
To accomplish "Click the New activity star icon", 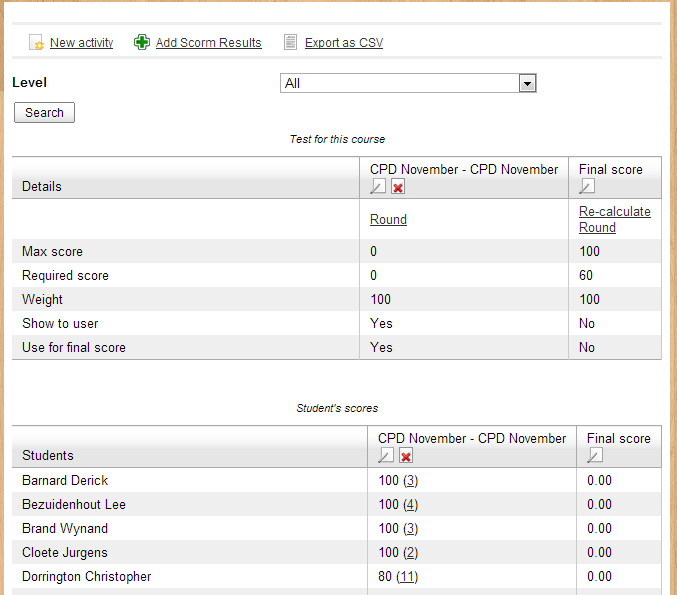I will (x=36, y=43).
